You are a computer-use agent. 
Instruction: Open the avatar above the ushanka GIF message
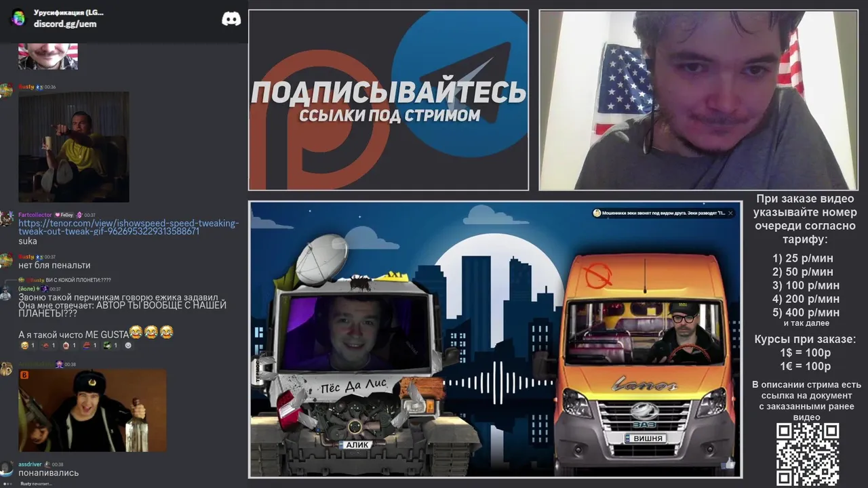(6, 368)
